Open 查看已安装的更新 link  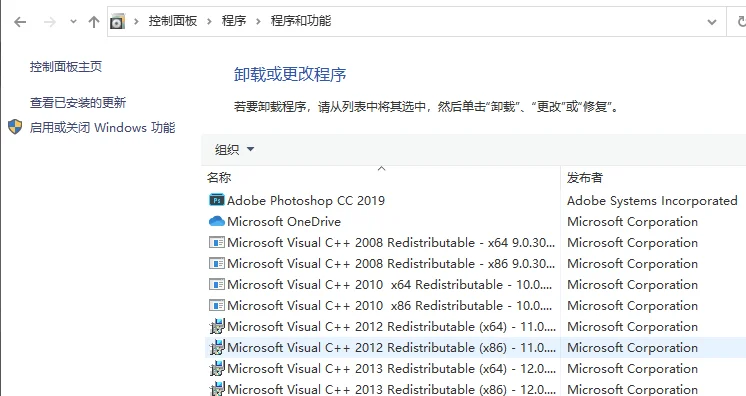pyautogui.click(x=78, y=102)
